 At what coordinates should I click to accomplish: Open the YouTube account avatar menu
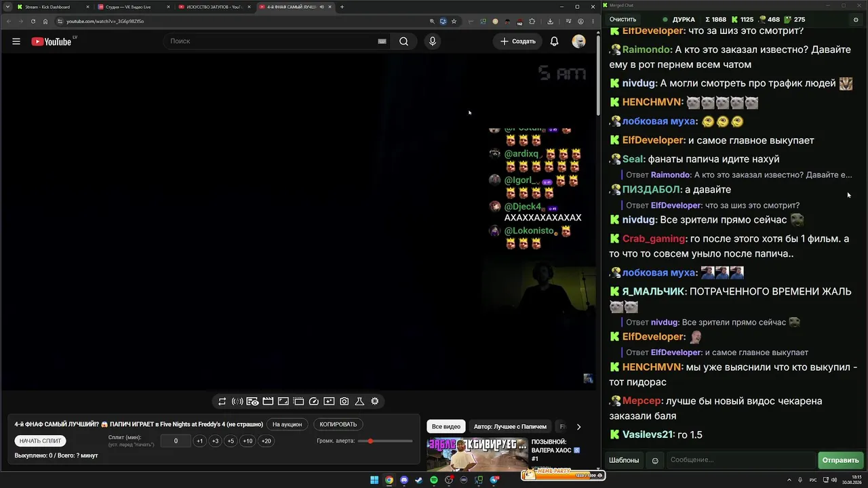578,41
